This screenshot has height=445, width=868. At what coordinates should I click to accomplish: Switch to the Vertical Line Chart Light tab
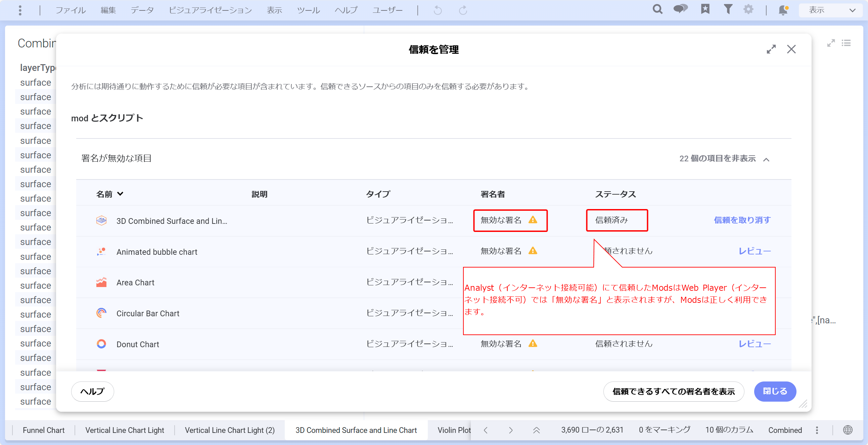125,430
